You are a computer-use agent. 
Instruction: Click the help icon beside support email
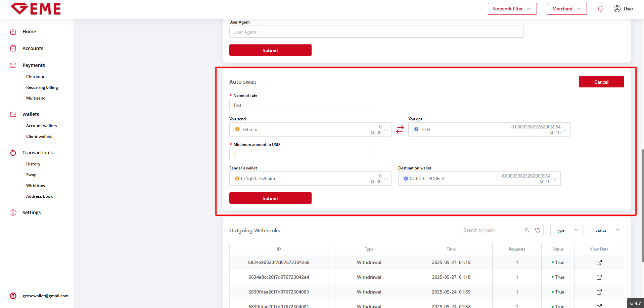pos(13,296)
